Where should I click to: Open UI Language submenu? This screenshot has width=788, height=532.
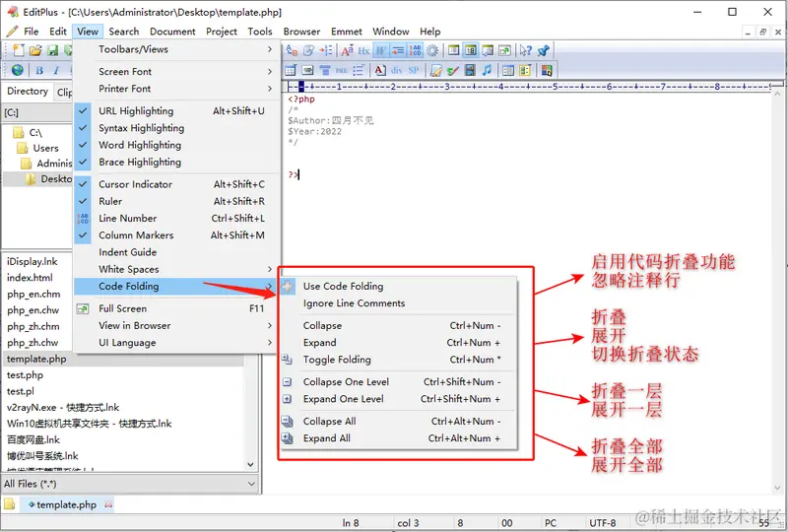tap(176, 343)
